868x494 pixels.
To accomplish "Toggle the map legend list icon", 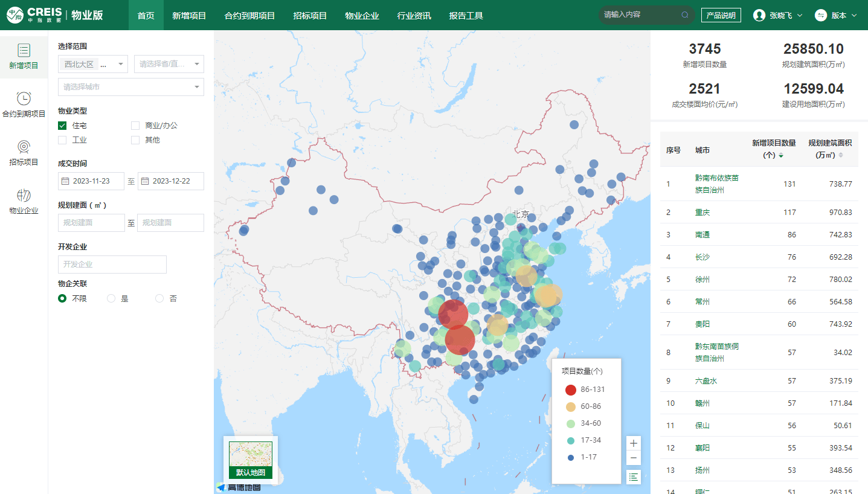I will pos(634,477).
